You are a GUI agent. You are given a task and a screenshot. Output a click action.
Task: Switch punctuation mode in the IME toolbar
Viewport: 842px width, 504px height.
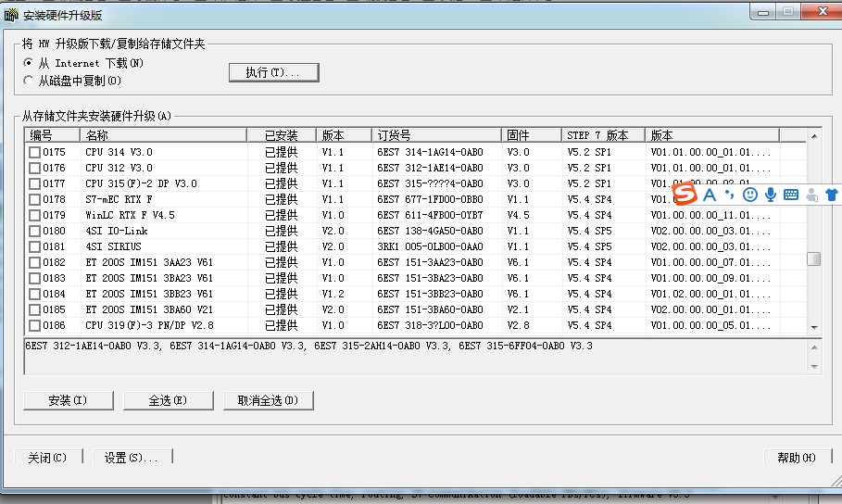point(729,195)
